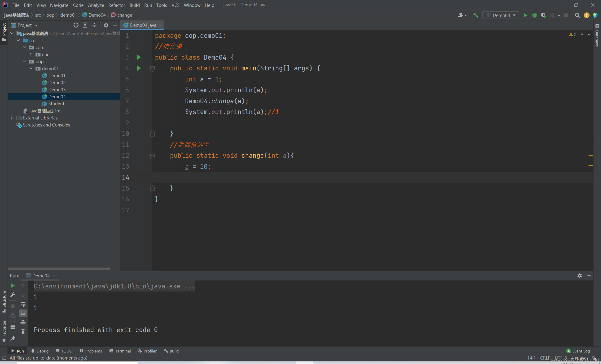This screenshot has width=601, height=364.
Task: Open the Profiler tool window button
Action: [x=147, y=351]
